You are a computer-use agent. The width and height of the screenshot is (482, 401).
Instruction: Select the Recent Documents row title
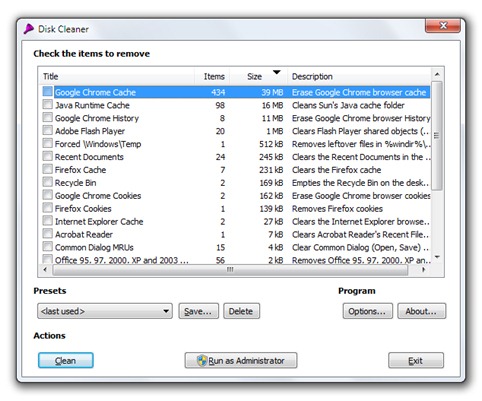[89, 157]
